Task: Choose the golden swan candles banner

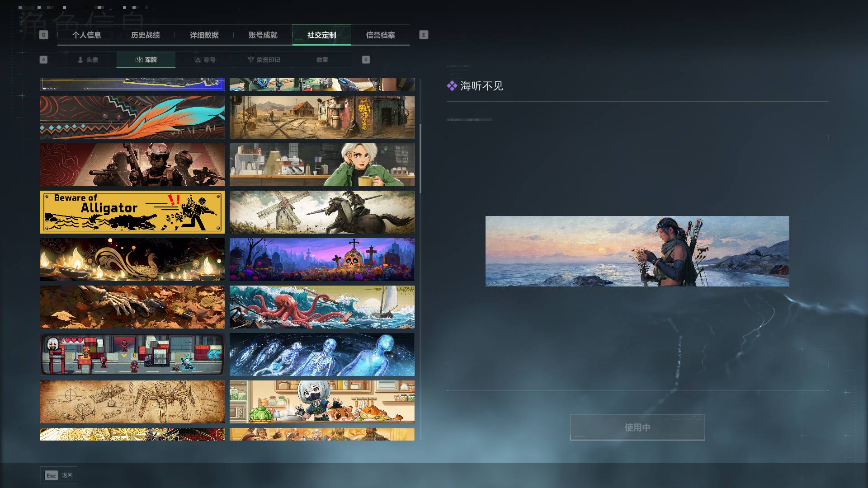Action: point(132,259)
